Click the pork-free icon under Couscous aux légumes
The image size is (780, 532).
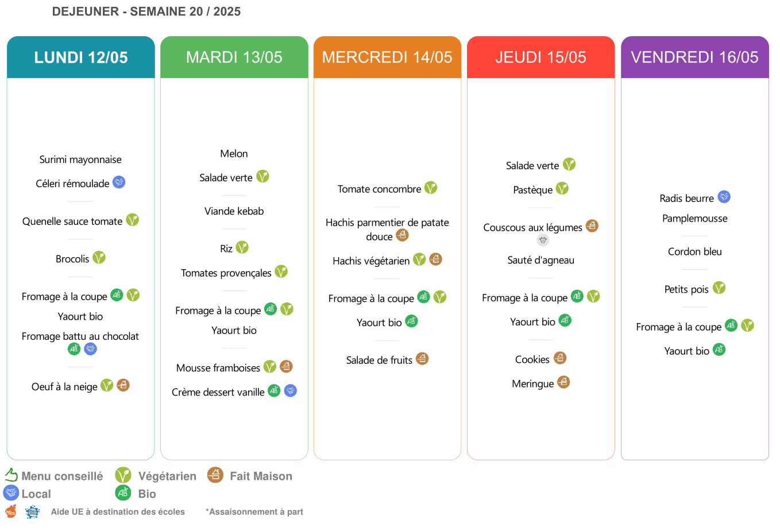point(543,240)
